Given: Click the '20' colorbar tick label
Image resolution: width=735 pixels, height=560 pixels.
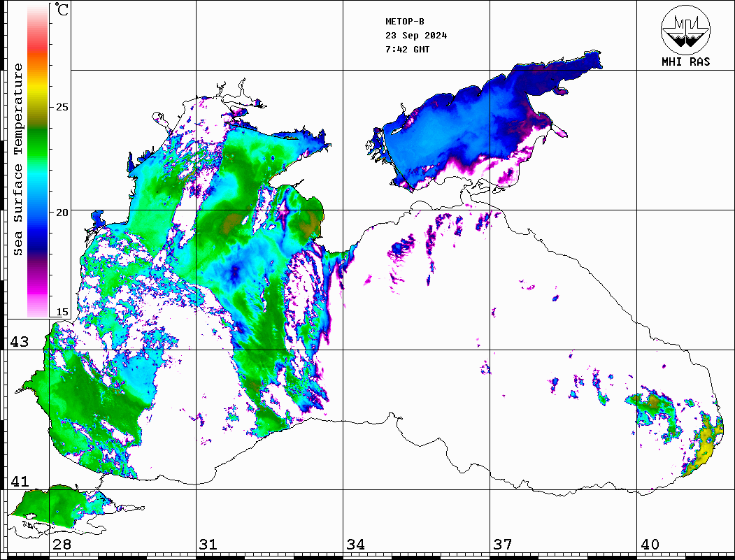Looking at the screenshot, I should coord(62,213).
